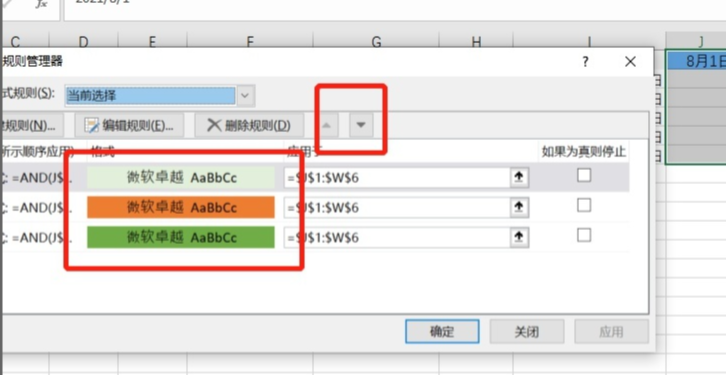Viewport: 726px width, 375px height.
Task: Check Stop If True for the dark green rule
Action: click(584, 235)
